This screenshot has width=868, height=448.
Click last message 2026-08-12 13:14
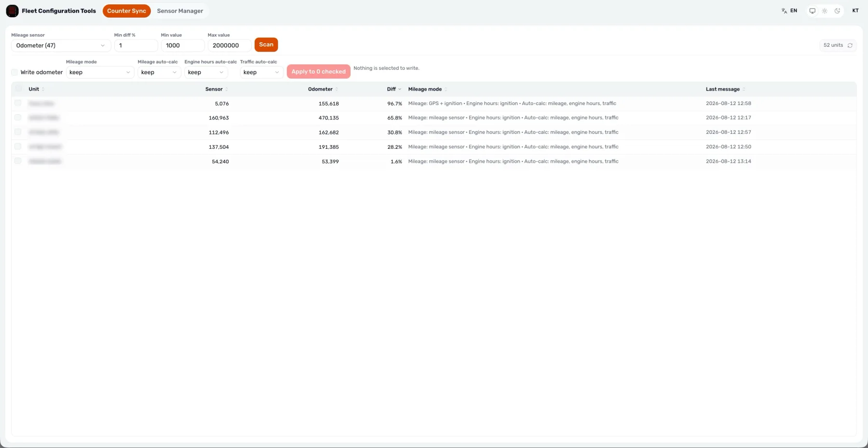[728, 161]
